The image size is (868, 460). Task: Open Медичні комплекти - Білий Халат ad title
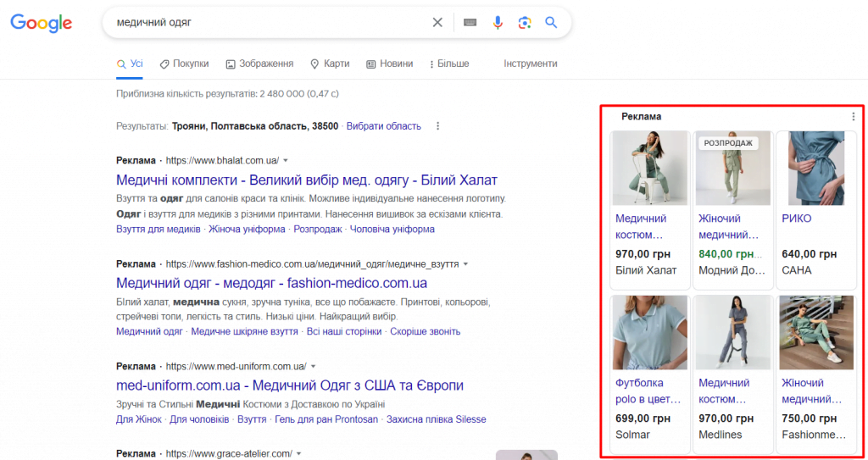(x=307, y=180)
